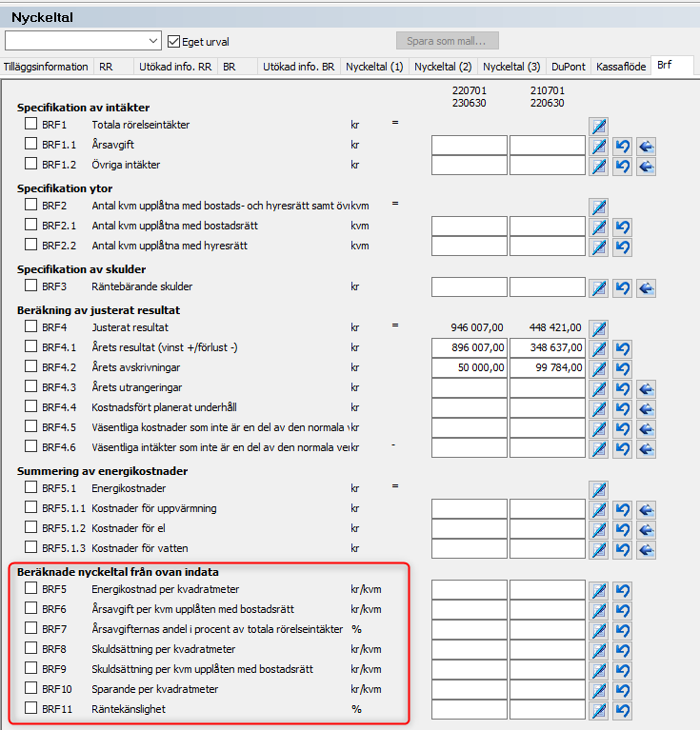This screenshot has height=730, width=700.
Task: Check the BRF2.1 bostadsrätt checkbox
Action: point(30,225)
